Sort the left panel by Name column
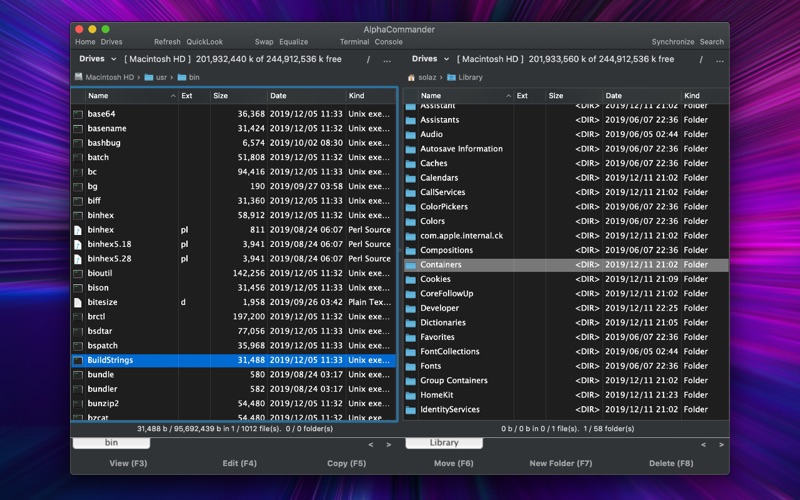The height and width of the screenshot is (500, 800). 98,96
